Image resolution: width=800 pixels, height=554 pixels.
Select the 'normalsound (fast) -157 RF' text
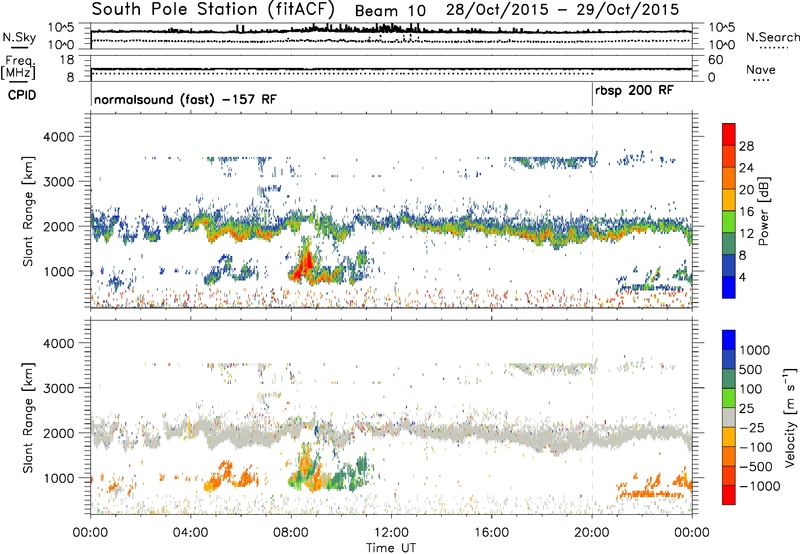click(185, 99)
